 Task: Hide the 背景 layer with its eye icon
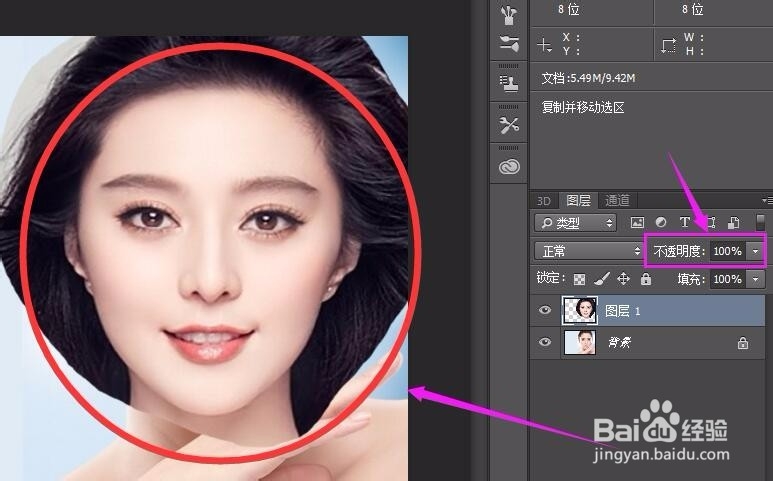(x=545, y=342)
